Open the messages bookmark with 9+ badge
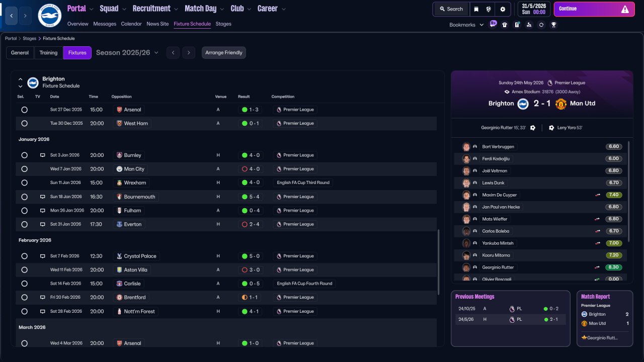This screenshot has width=644, height=362. [493, 24]
